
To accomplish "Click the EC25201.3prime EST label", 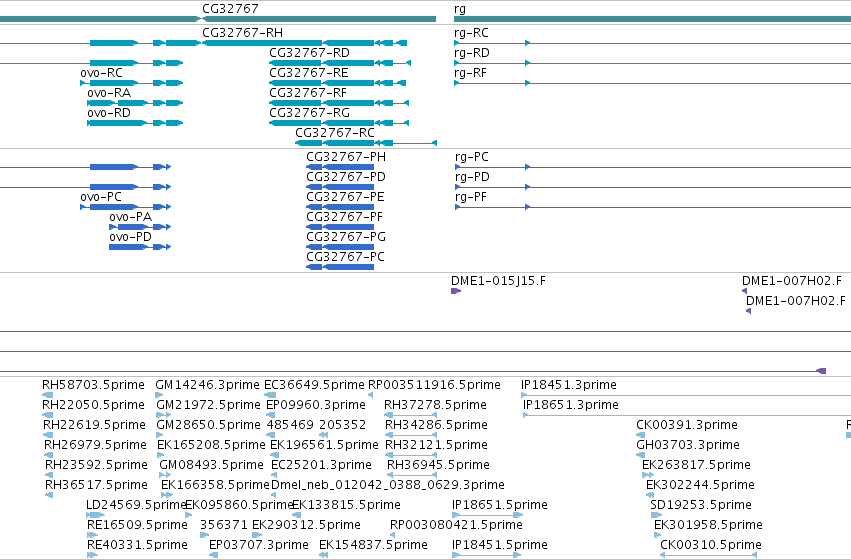I will click(321, 465).
